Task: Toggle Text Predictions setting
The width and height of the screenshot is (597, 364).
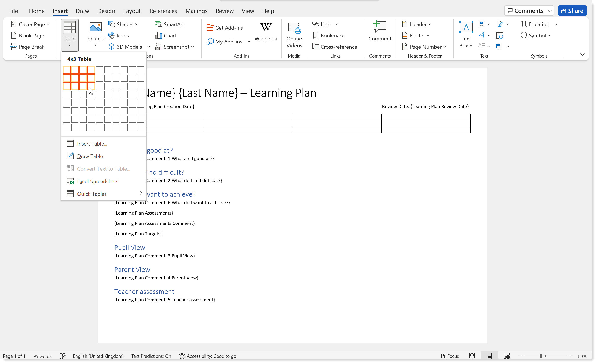Action: pos(151,356)
